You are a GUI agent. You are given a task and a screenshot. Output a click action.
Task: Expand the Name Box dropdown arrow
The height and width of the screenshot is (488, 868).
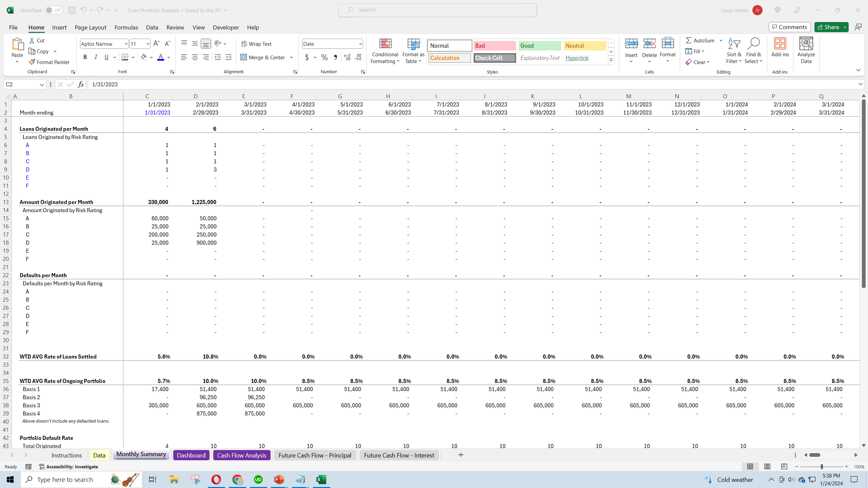[x=42, y=84]
